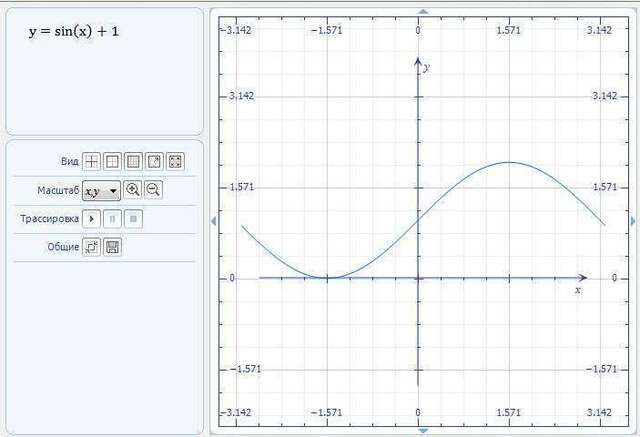Click the Масштаб label
The height and width of the screenshot is (437, 640).
tap(58, 191)
